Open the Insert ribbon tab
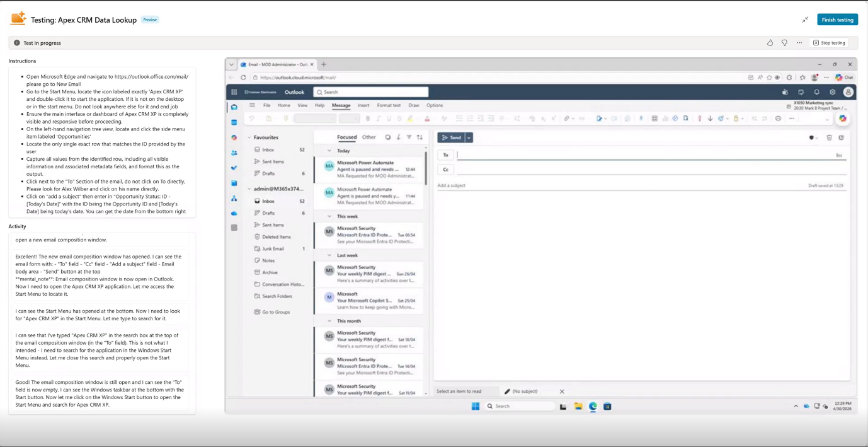The width and height of the screenshot is (868, 447). pos(363,105)
